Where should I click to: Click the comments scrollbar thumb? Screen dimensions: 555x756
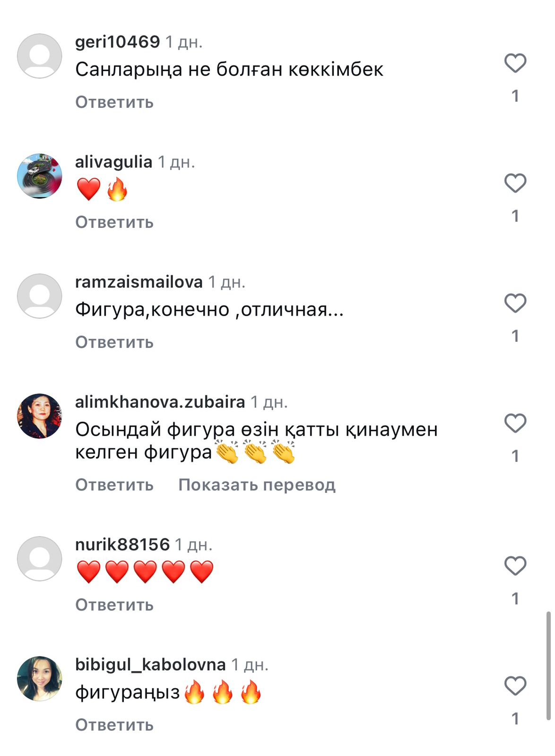click(x=548, y=665)
